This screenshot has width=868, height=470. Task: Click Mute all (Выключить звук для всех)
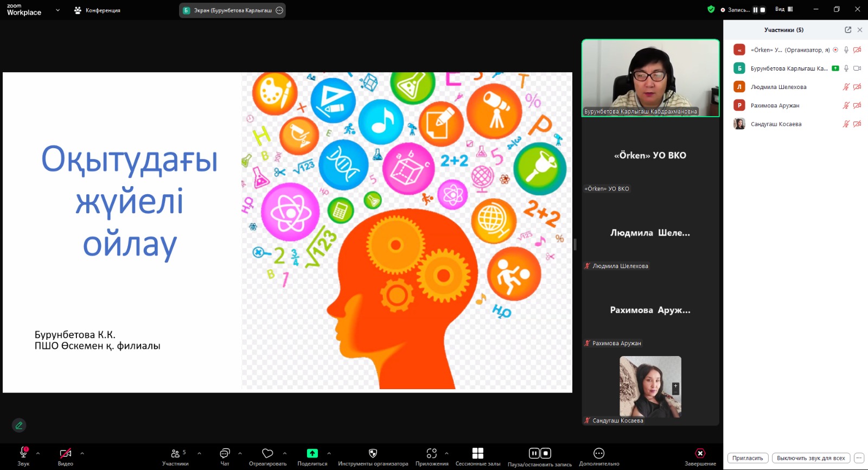810,458
